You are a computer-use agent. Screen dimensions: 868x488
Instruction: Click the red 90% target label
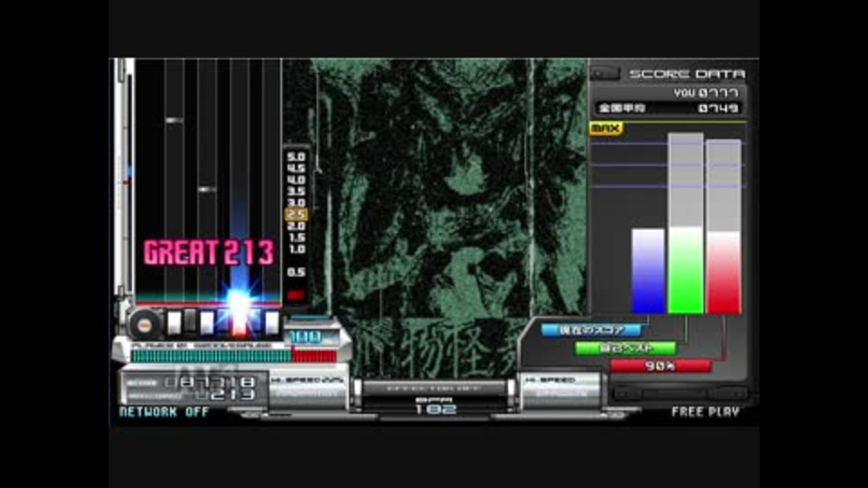(x=660, y=366)
